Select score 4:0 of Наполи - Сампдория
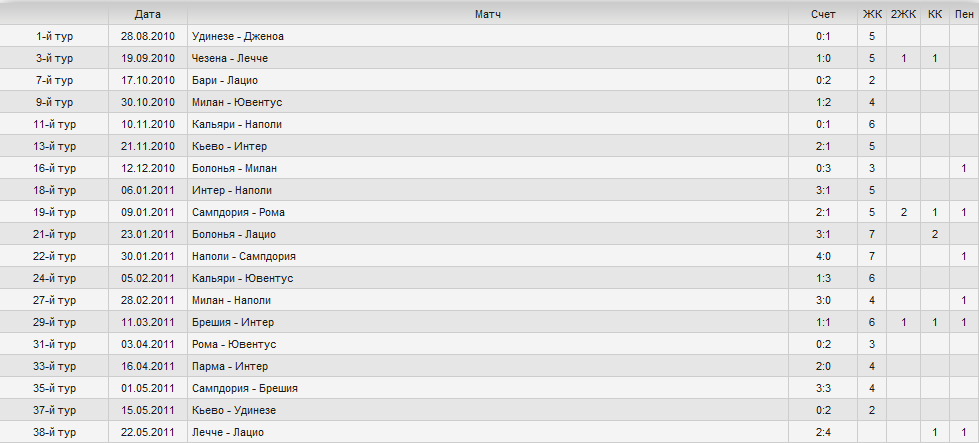The image size is (979, 443). (x=823, y=256)
